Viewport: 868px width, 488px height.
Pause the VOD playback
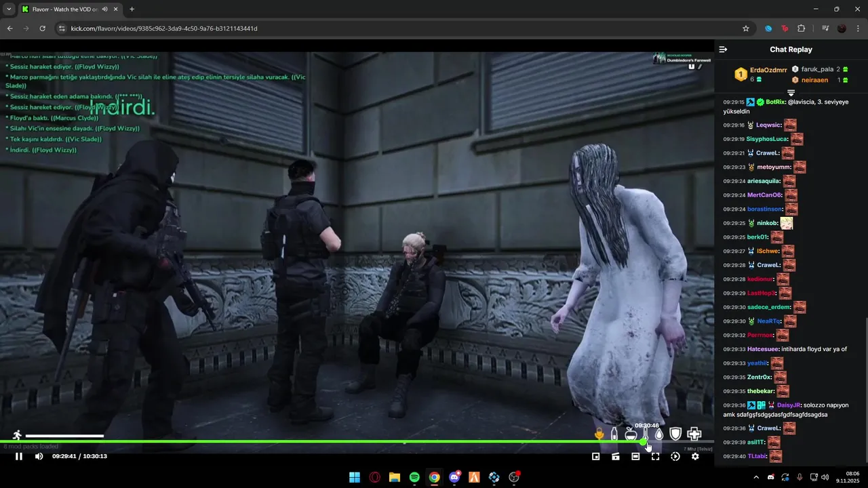(x=19, y=456)
